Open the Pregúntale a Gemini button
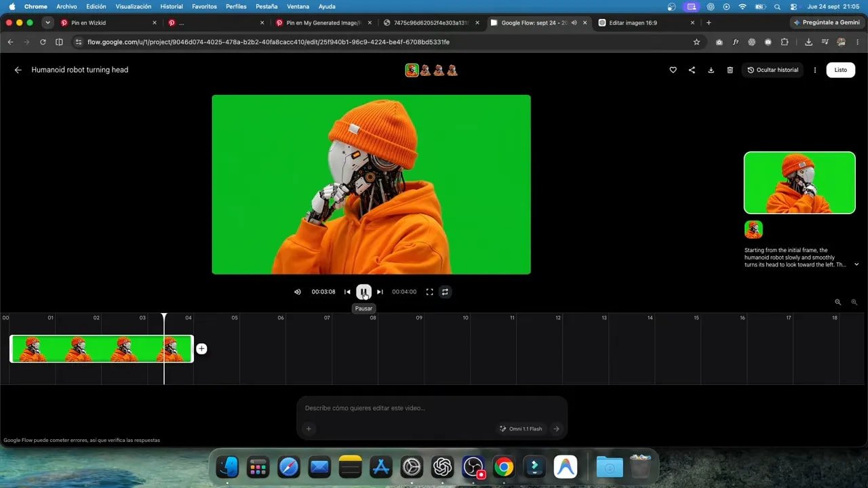This screenshot has width=868, height=488. click(x=827, y=22)
